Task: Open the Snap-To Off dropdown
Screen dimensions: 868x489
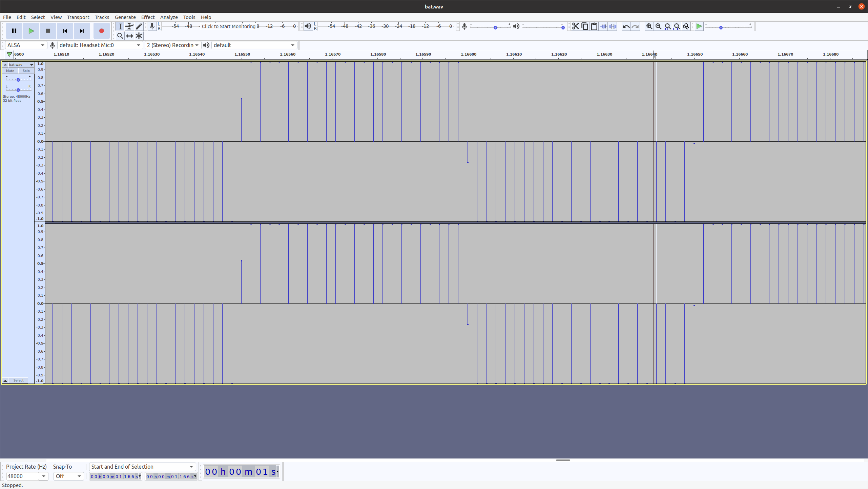Action: pyautogui.click(x=68, y=476)
